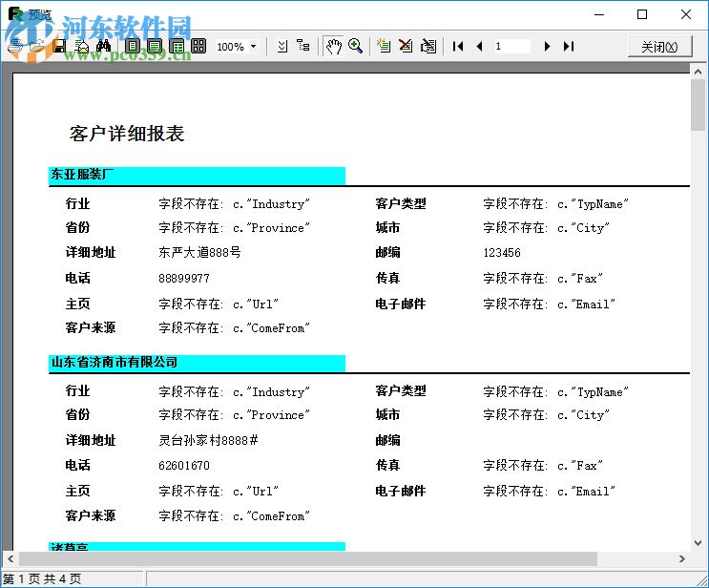Click horizontal scrollbar right arrow

[682, 558]
